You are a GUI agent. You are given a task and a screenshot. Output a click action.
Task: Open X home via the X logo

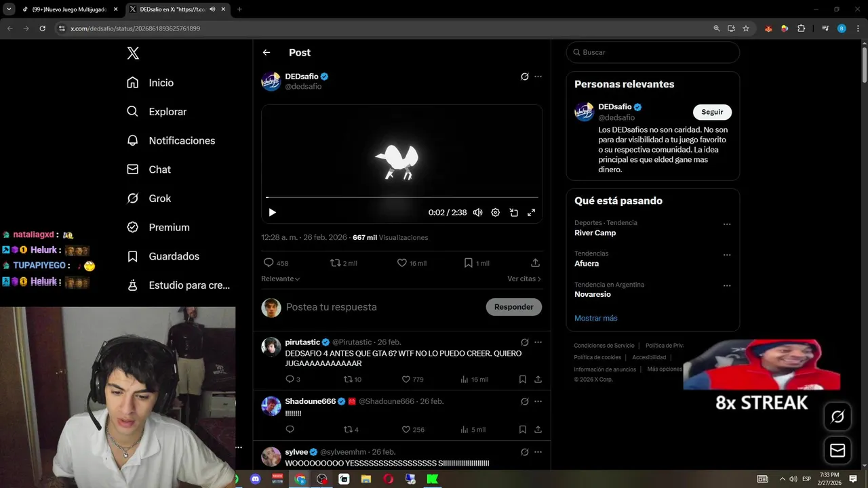tap(133, 54)
